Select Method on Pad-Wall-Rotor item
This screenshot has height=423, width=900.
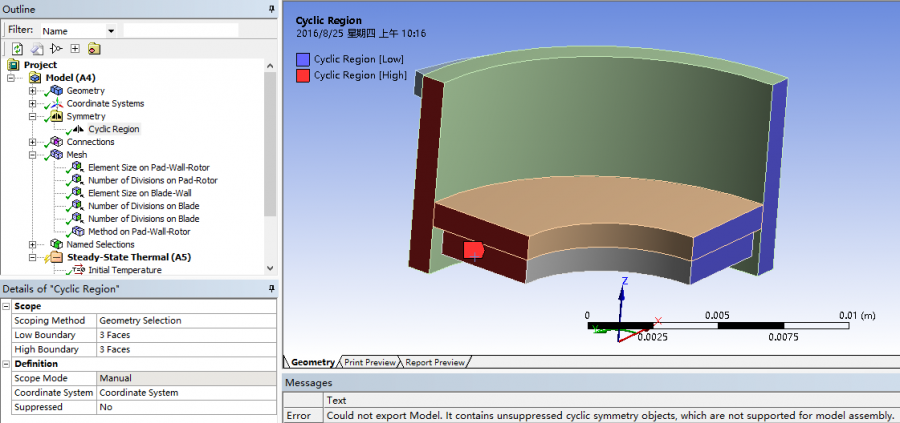139,232
